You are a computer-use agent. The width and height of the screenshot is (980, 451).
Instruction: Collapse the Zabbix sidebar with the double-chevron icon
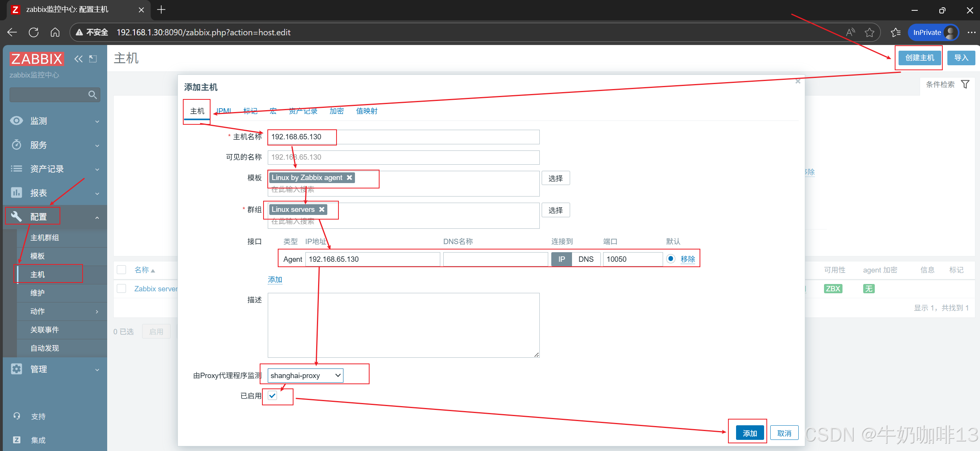click(78, 59)
